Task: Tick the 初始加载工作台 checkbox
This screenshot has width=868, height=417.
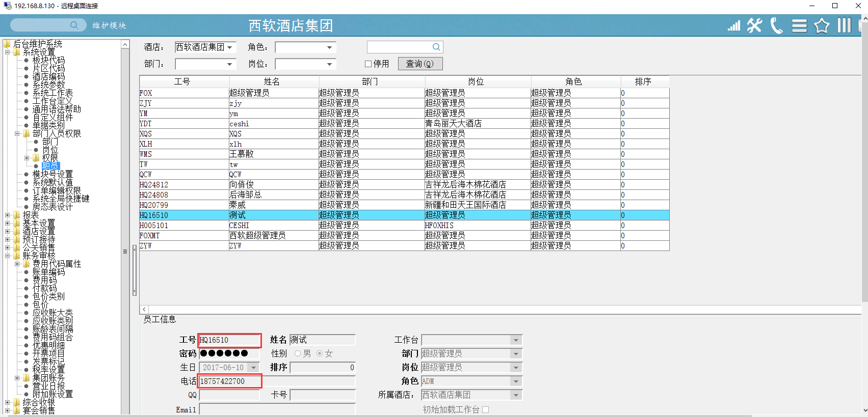Action: tap(485, 409)
